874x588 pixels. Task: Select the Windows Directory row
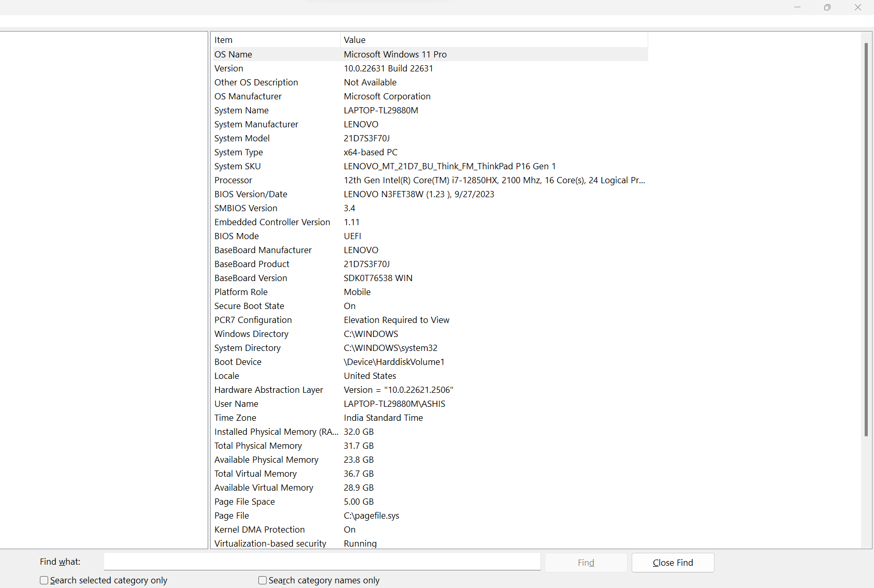point(430,334)
